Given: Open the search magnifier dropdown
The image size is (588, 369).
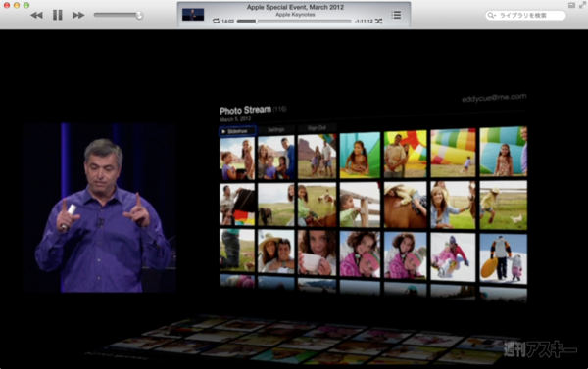Looking at the screenshot, I should coord(492,15).
